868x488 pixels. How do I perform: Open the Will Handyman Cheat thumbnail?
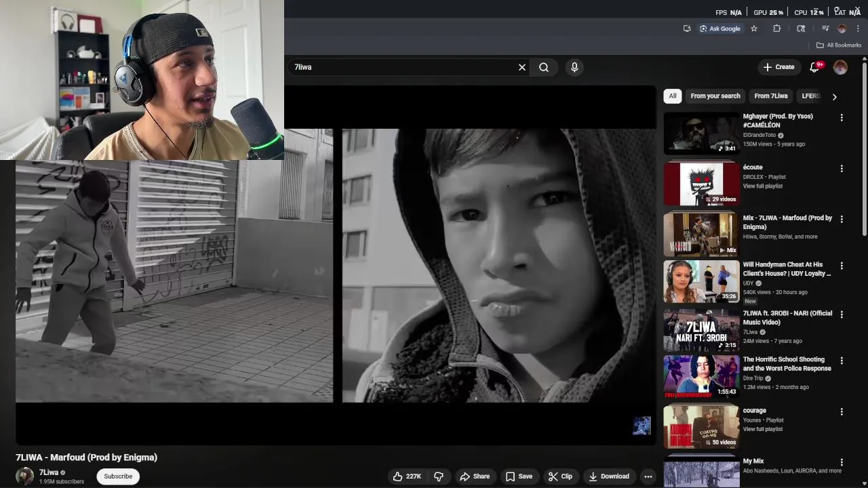[x=701, y=281]
